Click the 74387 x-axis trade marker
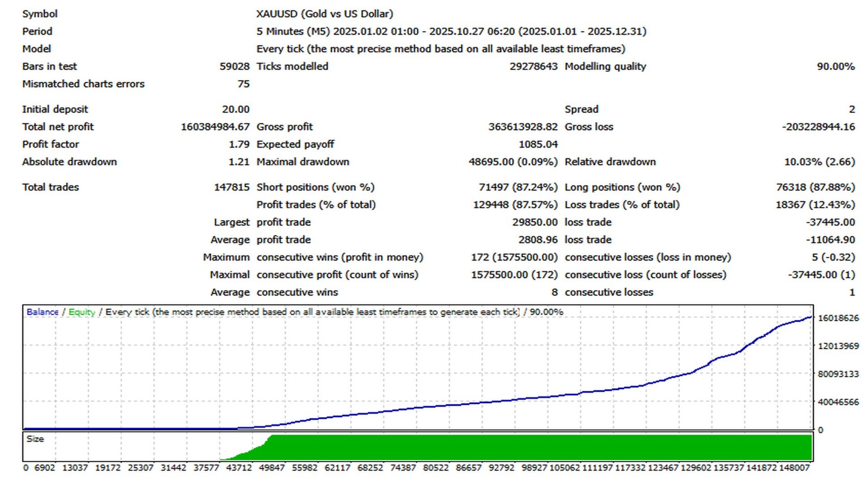868x488 pixels. (x=403, y=468)
